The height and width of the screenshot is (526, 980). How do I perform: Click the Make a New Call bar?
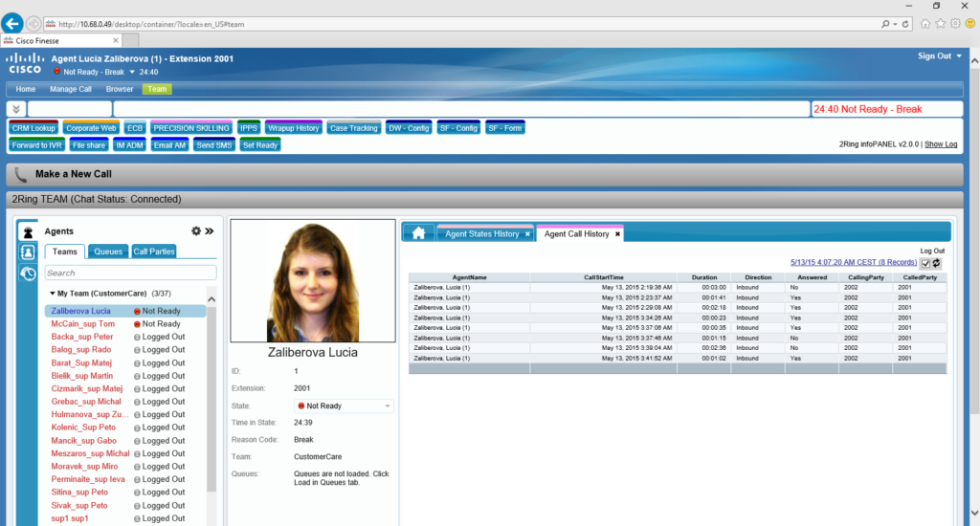pos(484,174)
